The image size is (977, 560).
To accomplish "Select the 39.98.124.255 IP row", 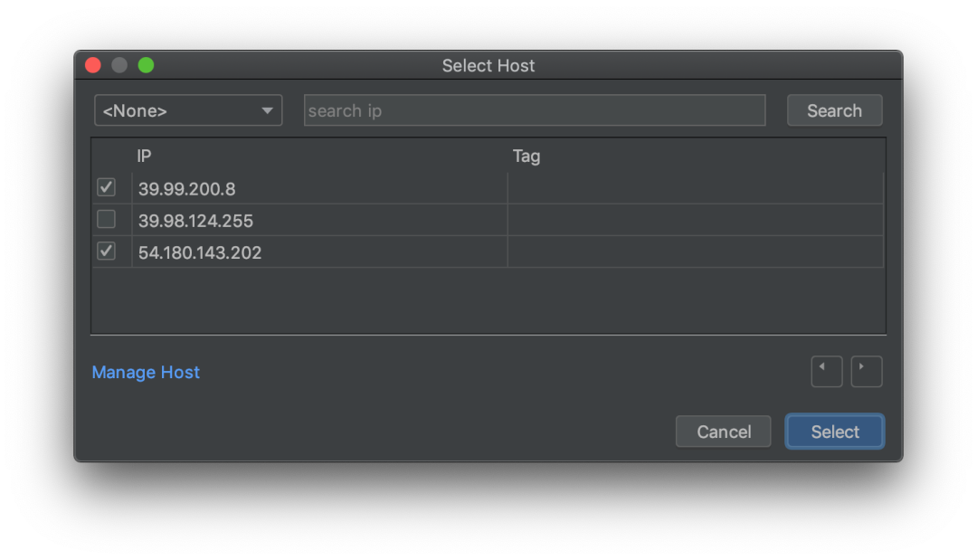I will tap(195, 220).
